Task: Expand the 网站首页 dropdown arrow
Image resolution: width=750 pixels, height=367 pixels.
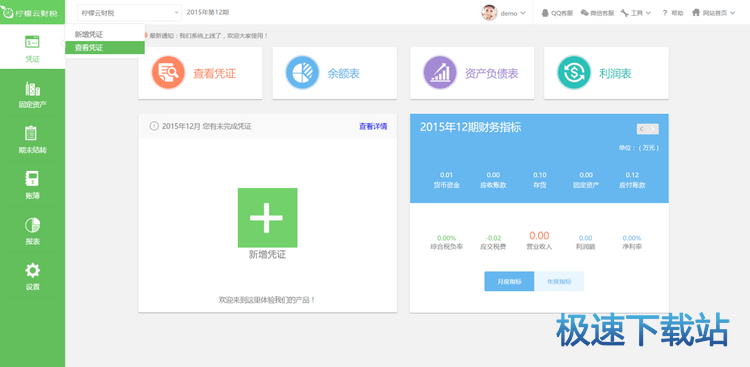Action: (x=733, y=13)
